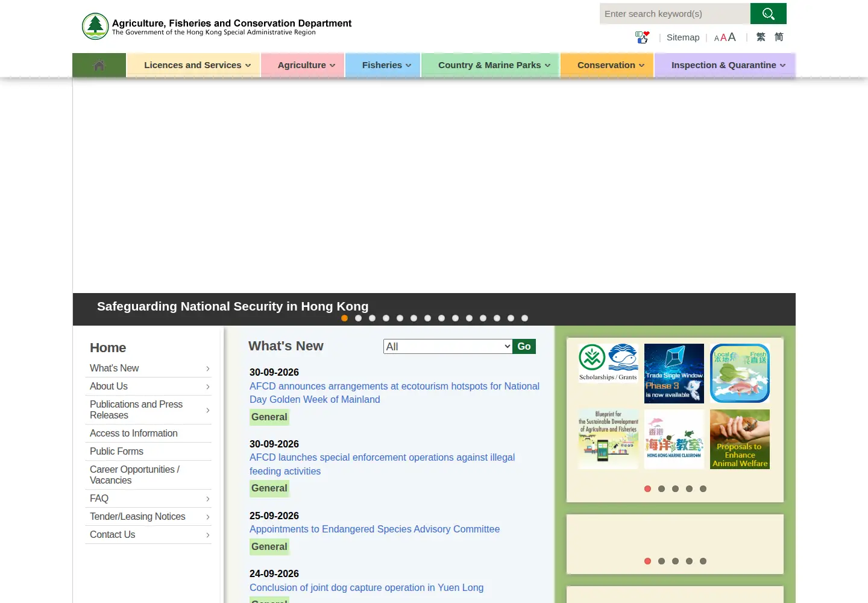868x603 pixels.
Task: Expand the Fisheries menu
Action: pos(383,65)
